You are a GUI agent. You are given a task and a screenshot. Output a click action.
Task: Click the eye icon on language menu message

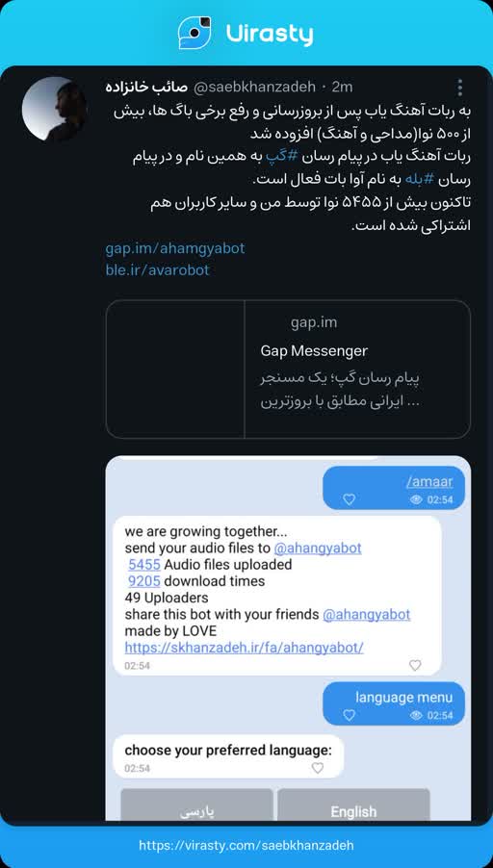tap(416, 716)
